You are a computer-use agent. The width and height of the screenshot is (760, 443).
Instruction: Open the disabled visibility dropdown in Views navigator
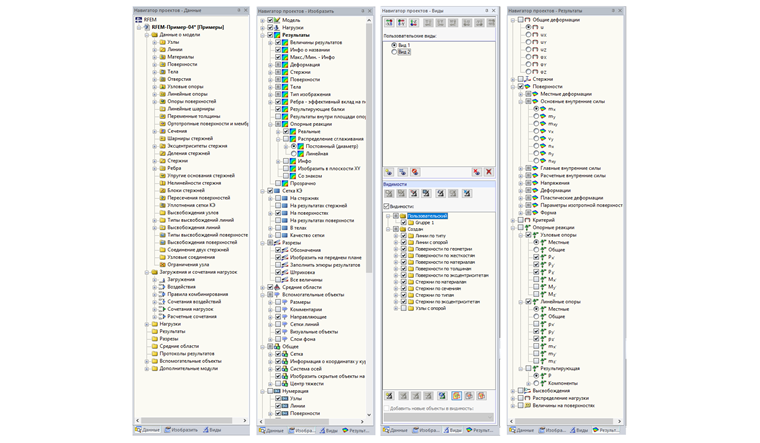(x=439, y=417)
